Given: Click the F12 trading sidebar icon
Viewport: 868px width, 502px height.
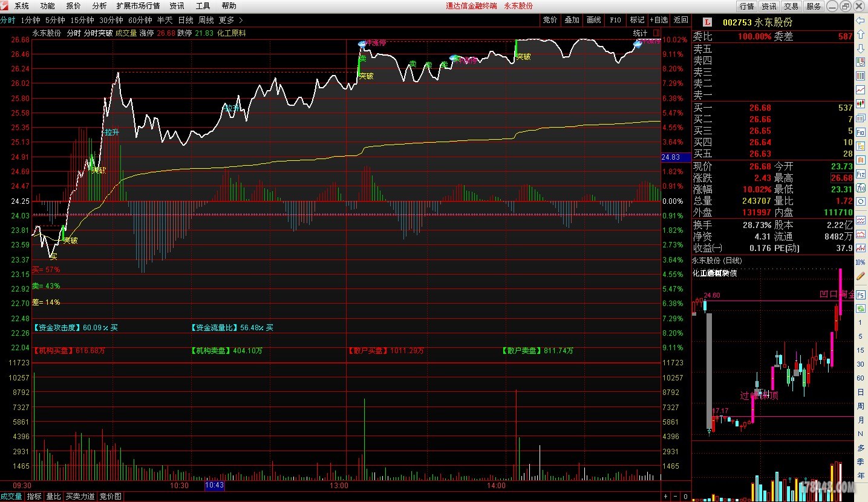Looking at the screenshot, I should tap(860, 174).
